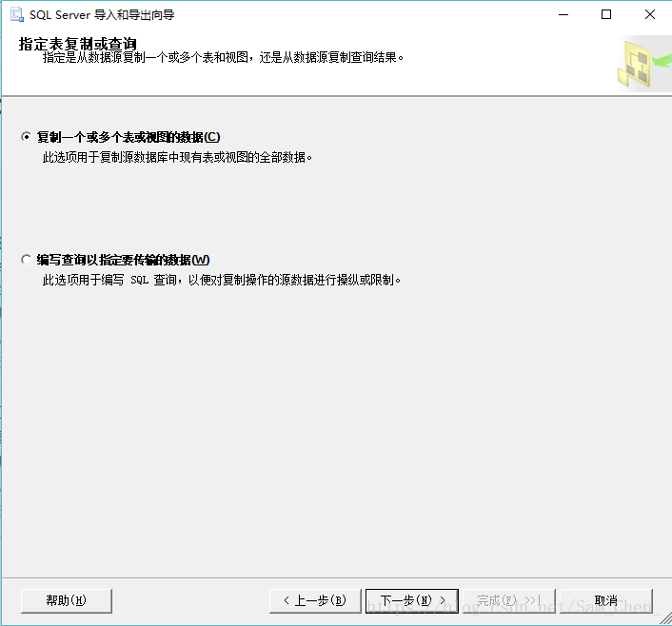Select the write a query radio button
Image resolution: width=672 pixels, height=626 pixels.
point(26,260)
